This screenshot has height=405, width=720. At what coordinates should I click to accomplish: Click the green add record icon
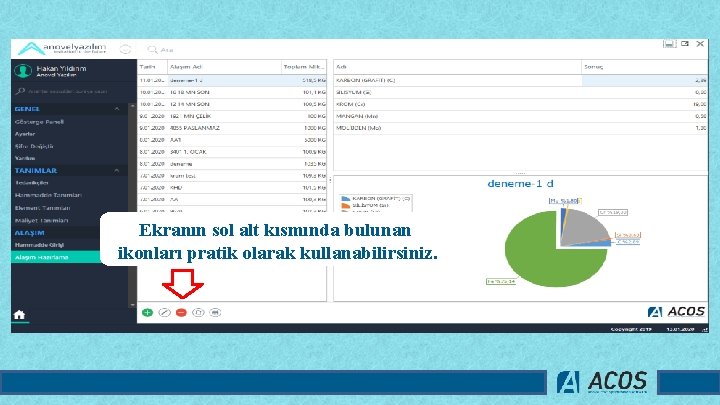(x=147, y=313)
